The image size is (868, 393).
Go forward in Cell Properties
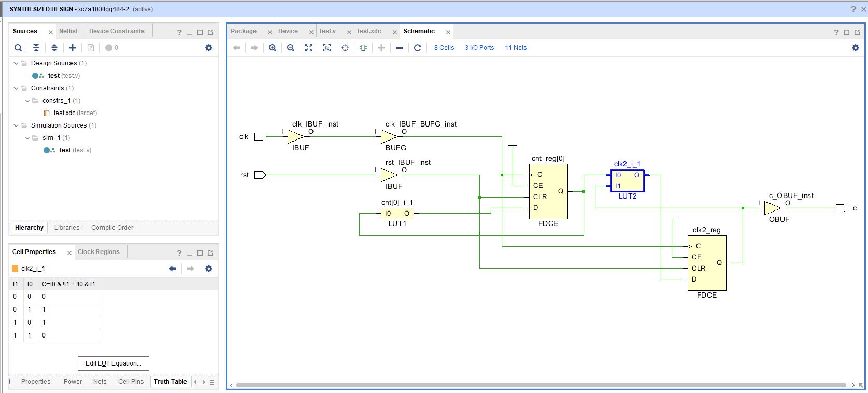coord(190,269)
